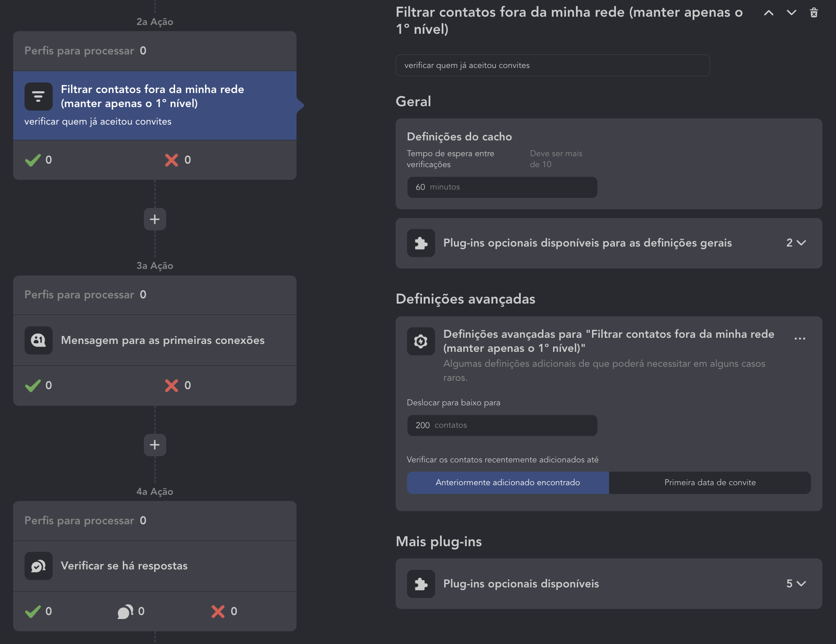Click the filter icon in 2a Ação
The image size is (836, 644).
click(x=39, y=97)
